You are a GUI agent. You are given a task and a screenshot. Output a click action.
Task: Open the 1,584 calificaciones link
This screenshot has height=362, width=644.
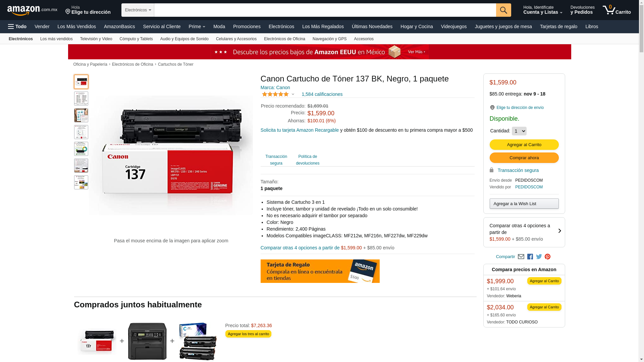(322, 94)
